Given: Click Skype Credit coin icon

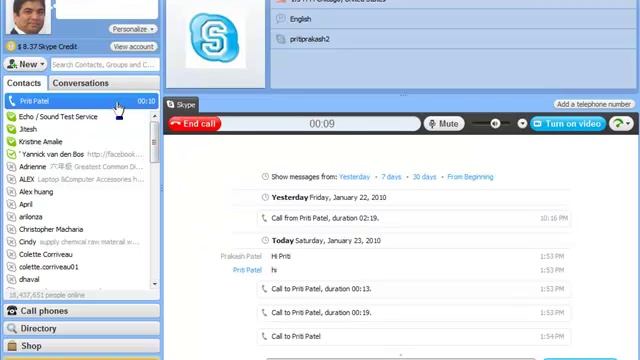Looking at the screenshot, I should [x=11, y=47].
